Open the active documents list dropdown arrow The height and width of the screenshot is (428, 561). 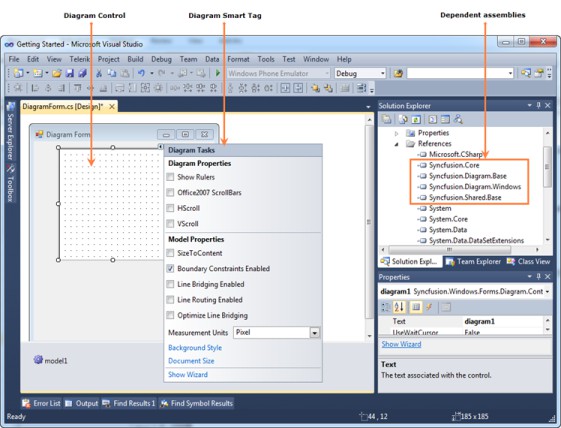coord(368,107)
